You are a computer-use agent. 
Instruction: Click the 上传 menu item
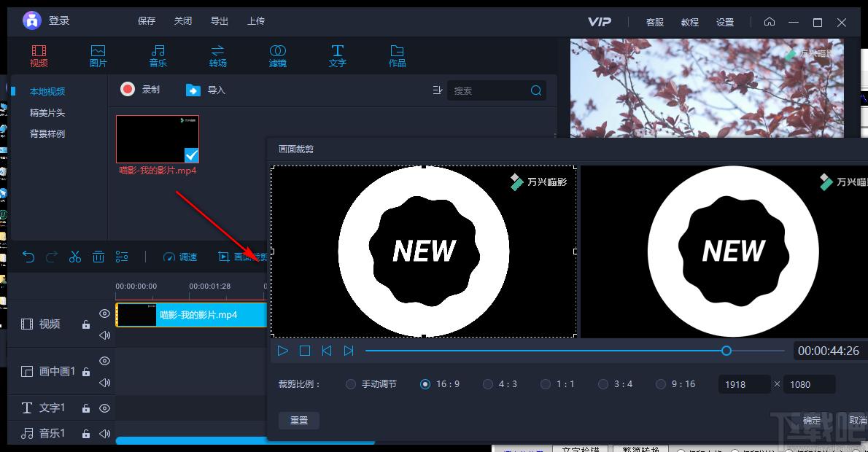(x=256, y=21)
